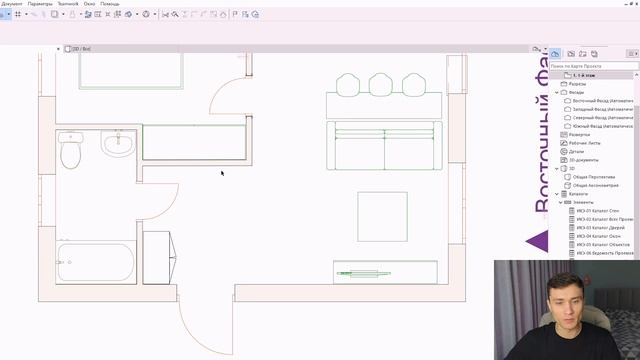Select the Project Map icon in the navigator
The image size is (640, 360).
pyautogui.click(x=555, y=54)
